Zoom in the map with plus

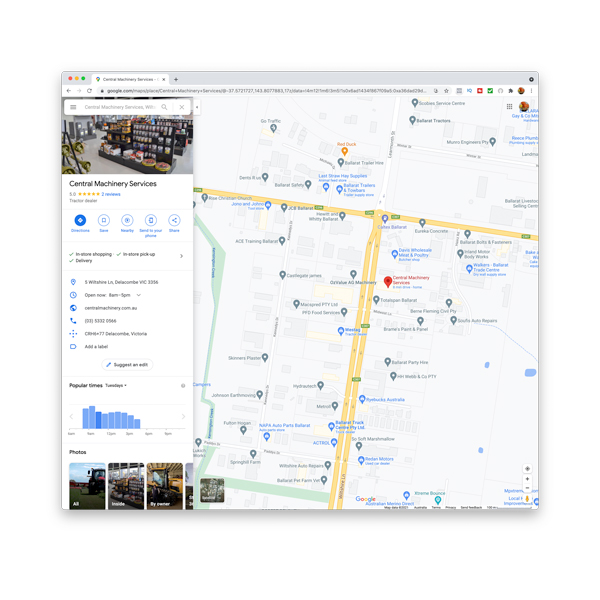click(527, 479)
